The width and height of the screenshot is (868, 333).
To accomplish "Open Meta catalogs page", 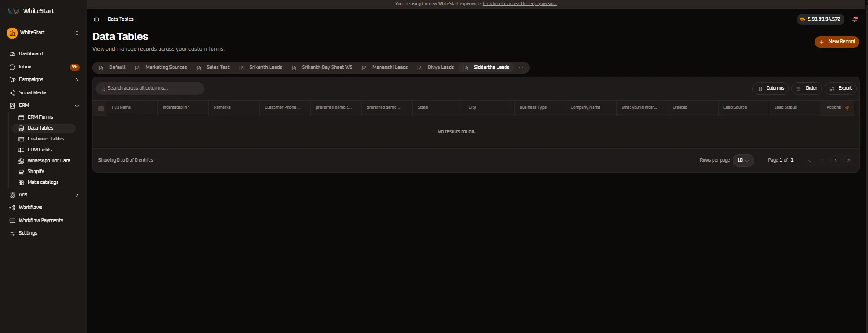I will pos(43,183).
